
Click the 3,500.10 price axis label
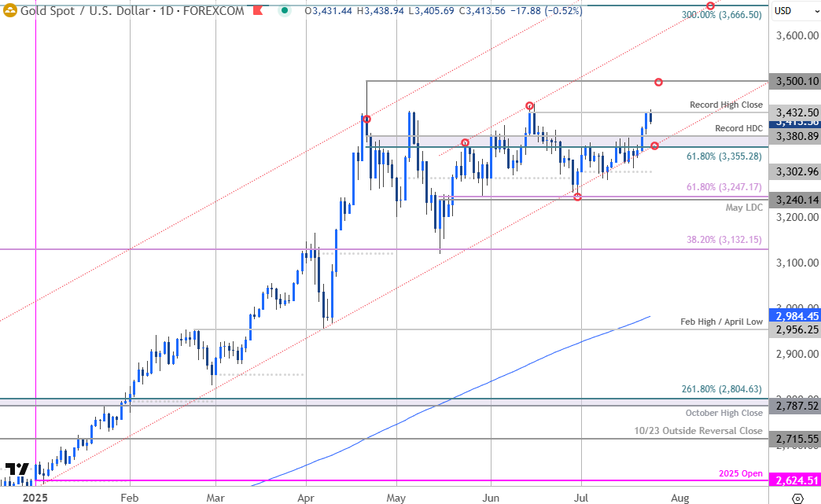(x=796, y=81)
